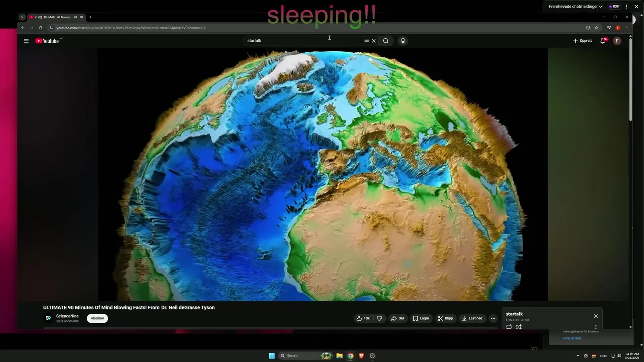Open more actions ellipsis beside Last ned
The image size is (644, 362).
tap(493, 318)
